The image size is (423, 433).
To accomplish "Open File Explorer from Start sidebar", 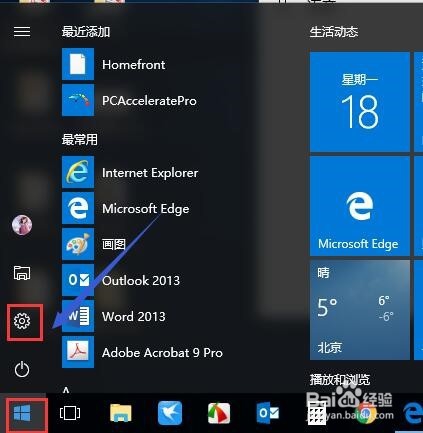I will pyautogui.click(x=22, y=273).
